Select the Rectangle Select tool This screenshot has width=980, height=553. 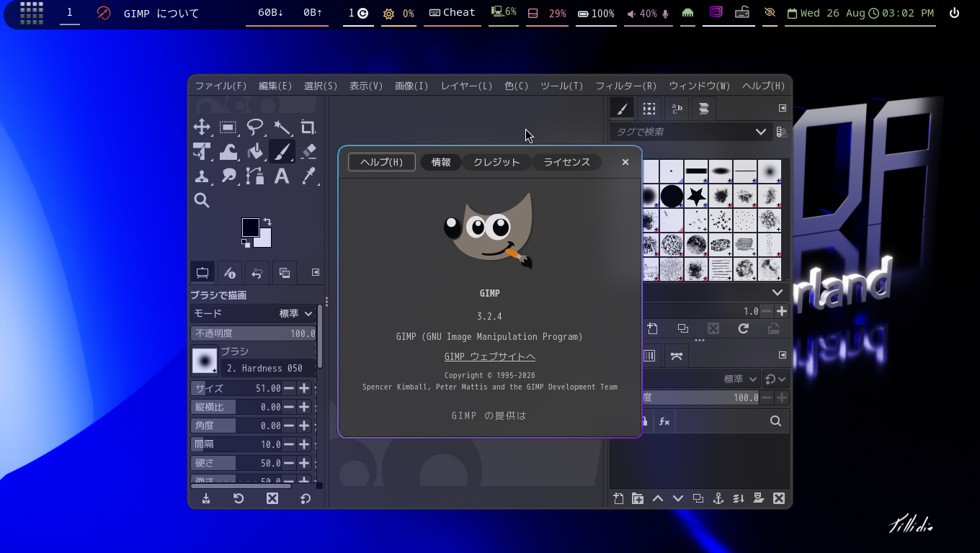(x=228, y=127)
